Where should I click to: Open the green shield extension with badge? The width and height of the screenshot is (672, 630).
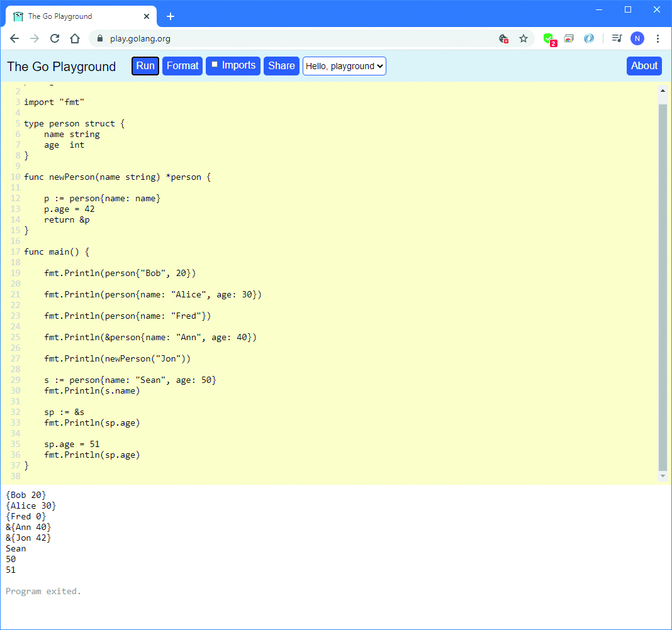click(x=549, y=38)
